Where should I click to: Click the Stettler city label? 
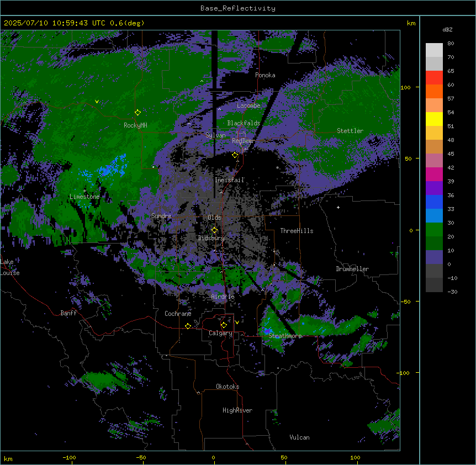(x=350, y=131)
